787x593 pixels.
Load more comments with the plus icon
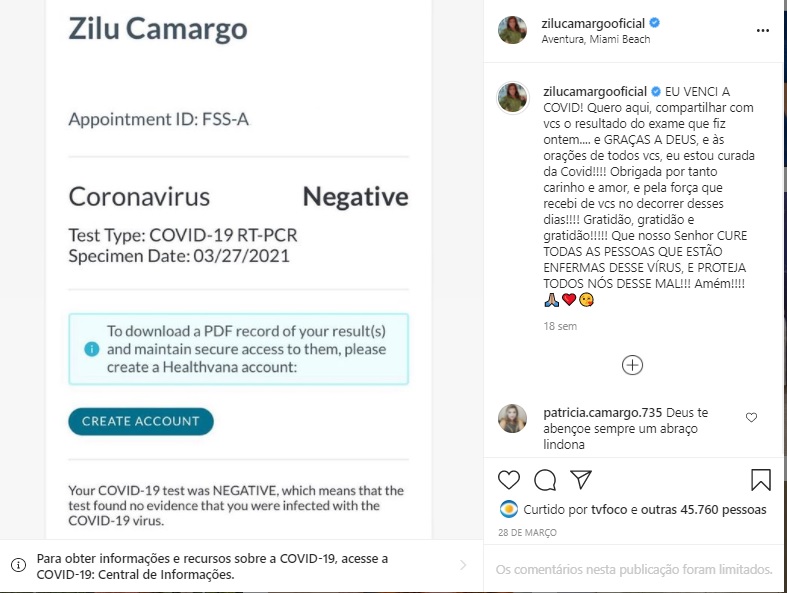coord(632,365)
